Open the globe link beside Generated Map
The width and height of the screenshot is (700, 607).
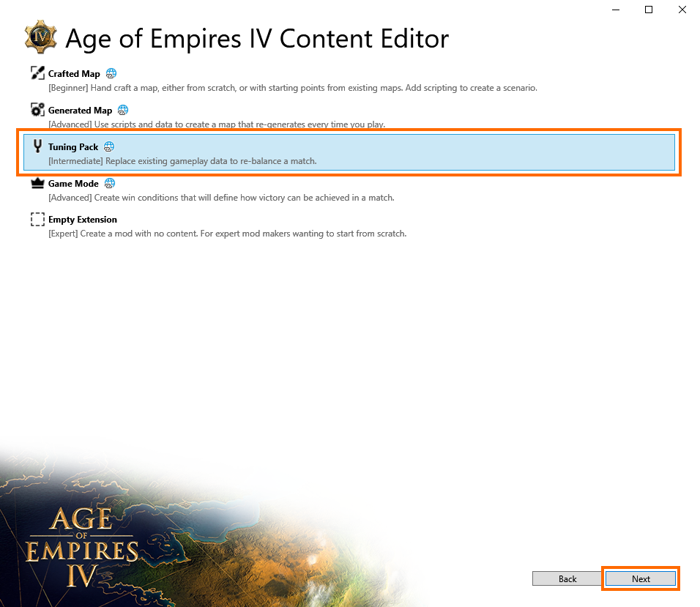pos(123,110)
